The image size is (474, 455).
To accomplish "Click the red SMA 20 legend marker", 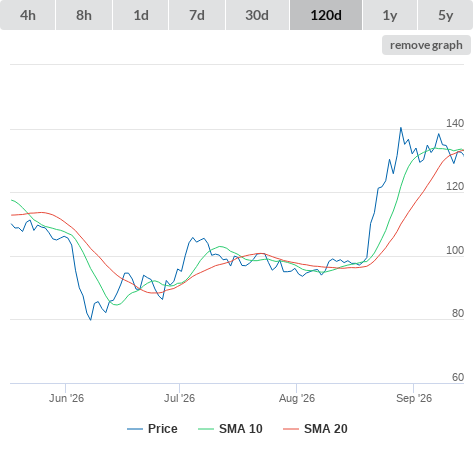I will tap(291, 429).
